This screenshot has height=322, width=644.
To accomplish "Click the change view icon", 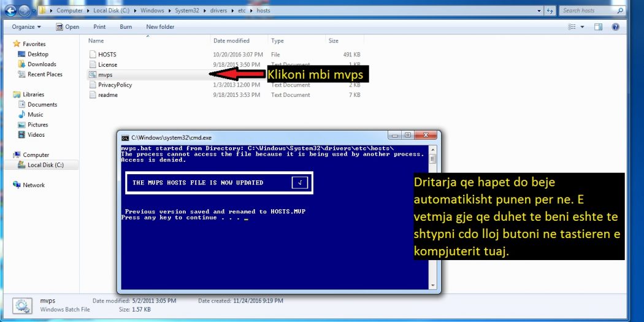I will click(572, 27).
